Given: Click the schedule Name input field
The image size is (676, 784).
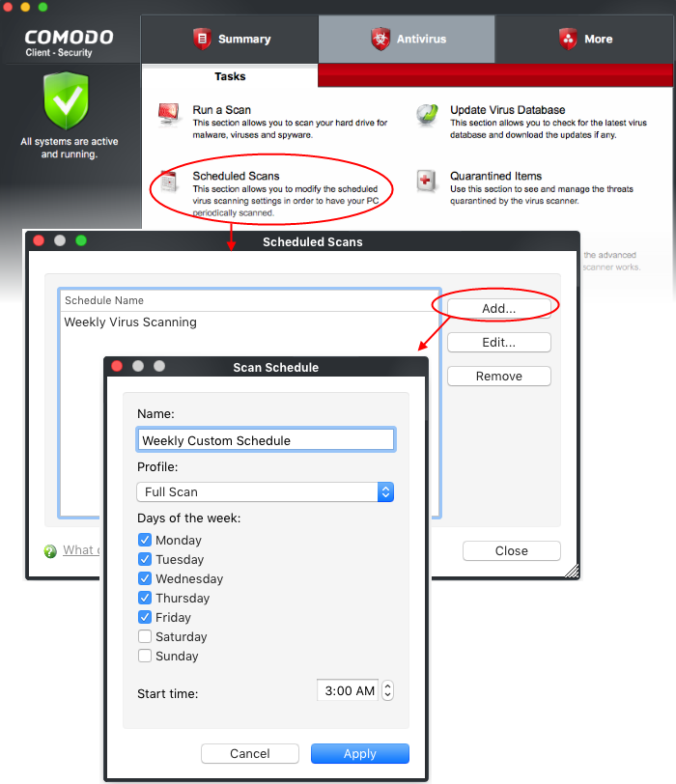Looking at the screenshot, I should pyautogui.click(x=266, y=440).
